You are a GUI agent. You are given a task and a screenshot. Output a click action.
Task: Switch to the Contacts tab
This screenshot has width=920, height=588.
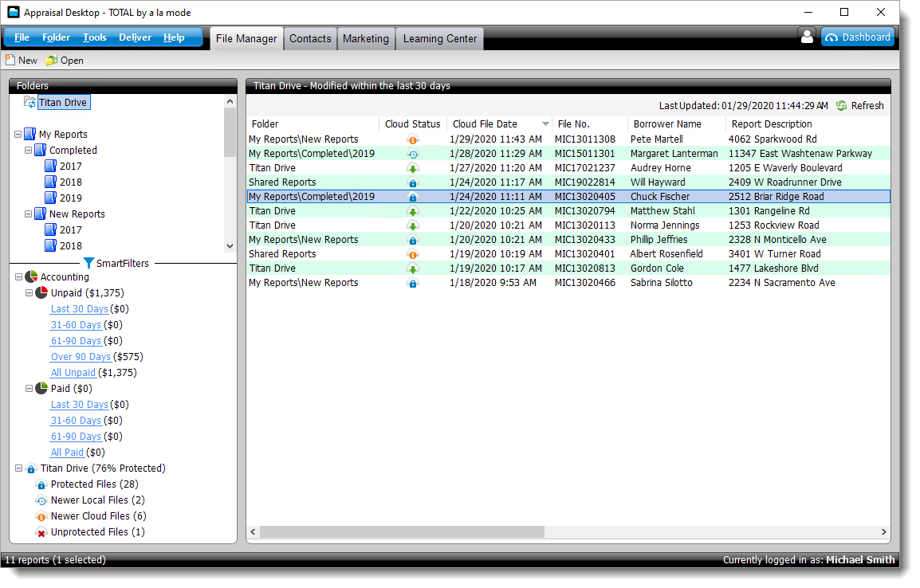(x=309, y=38)
